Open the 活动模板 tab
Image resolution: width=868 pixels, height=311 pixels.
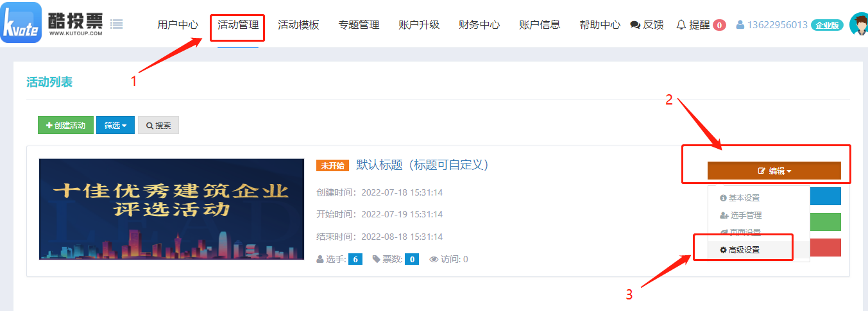(298, 25)
